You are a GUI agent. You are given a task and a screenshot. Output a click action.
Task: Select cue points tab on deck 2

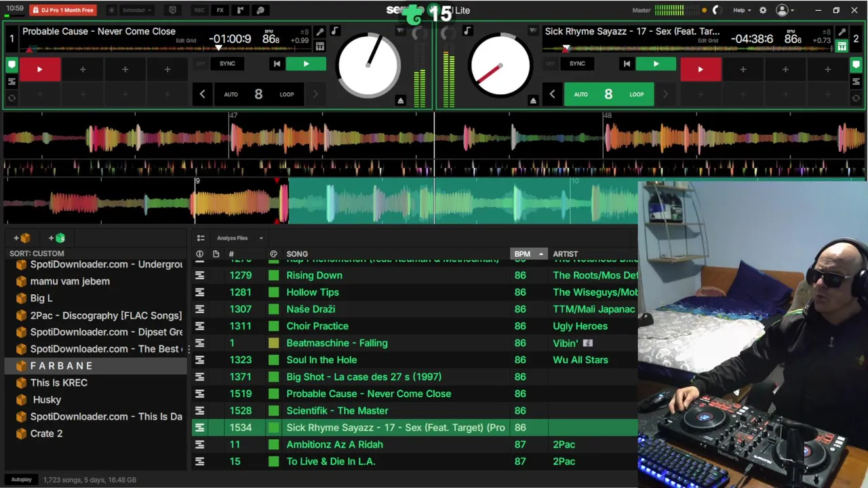click(856, 66)
